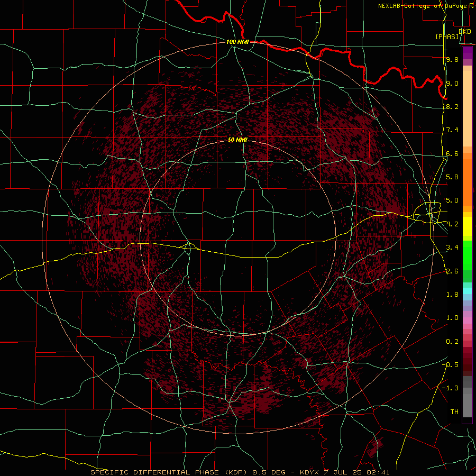Viewport: 476px width, 476px height.
Task: Click the [PHAS] legend label
Action: point(447,36)
